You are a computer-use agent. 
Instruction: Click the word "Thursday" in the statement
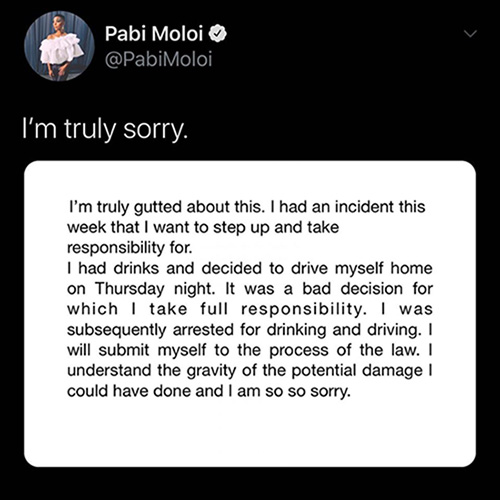pos(130,289)
